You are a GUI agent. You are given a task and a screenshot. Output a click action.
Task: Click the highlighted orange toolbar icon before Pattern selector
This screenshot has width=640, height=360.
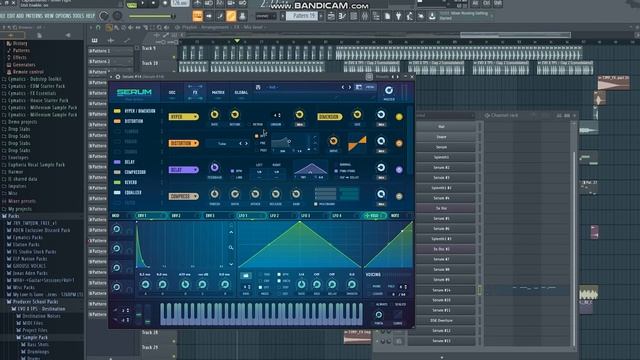tap(231, 16)
